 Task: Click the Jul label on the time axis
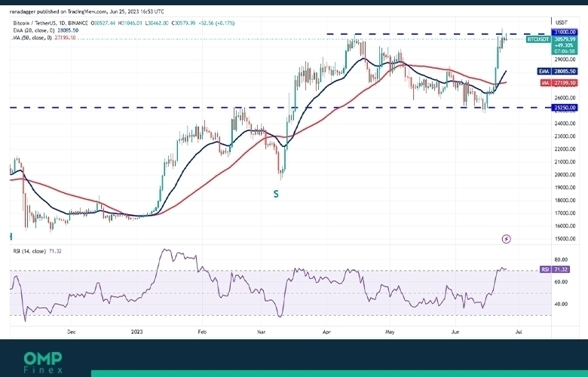[x=519, y=332]
